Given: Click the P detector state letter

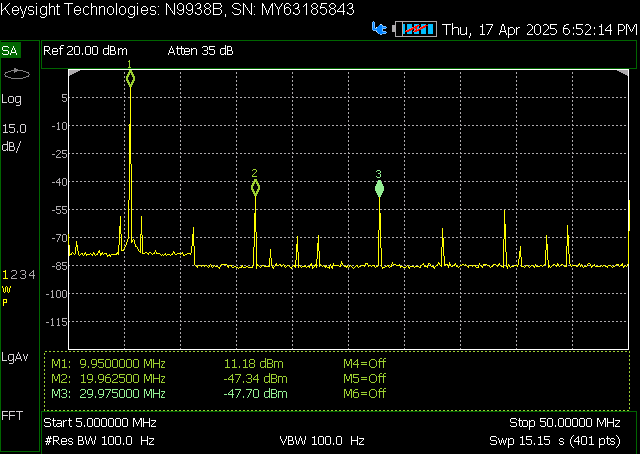Looking at the screenshot, I should tap(5, 303).
